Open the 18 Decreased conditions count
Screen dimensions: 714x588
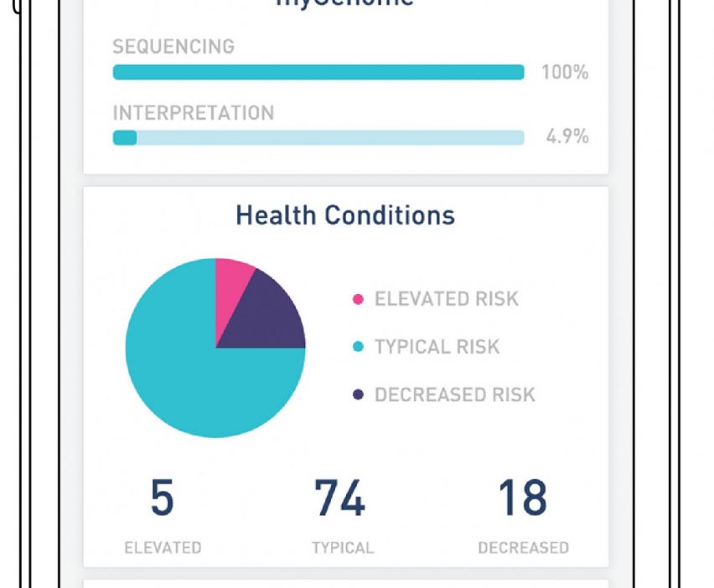(x=522, y=498)
